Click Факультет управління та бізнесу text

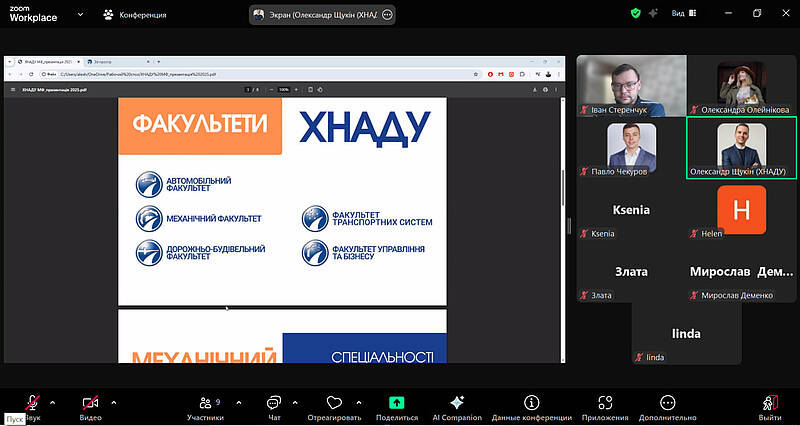379,253
